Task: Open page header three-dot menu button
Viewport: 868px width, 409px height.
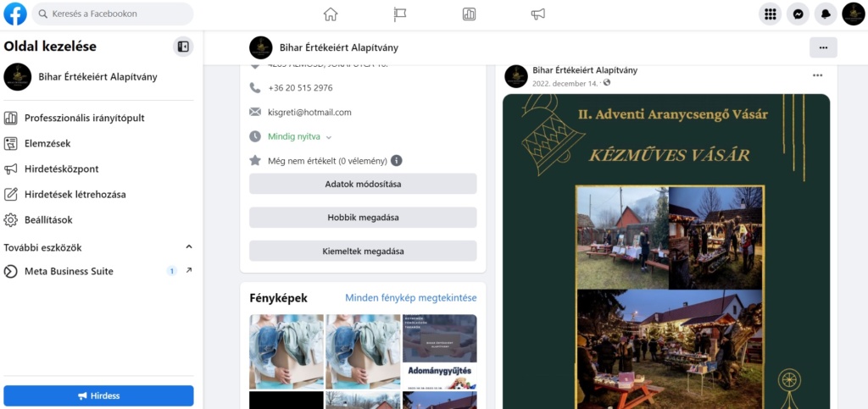Action: tap(823, 47)
